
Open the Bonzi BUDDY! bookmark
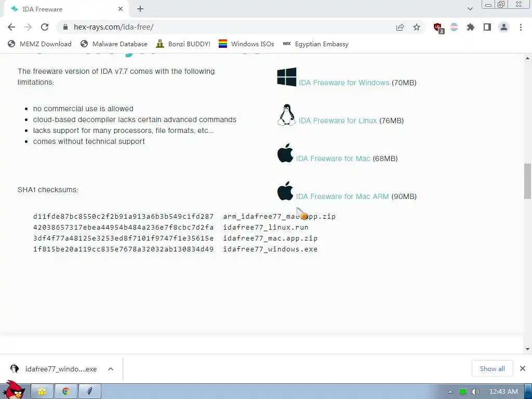click(x=183, y=44)
